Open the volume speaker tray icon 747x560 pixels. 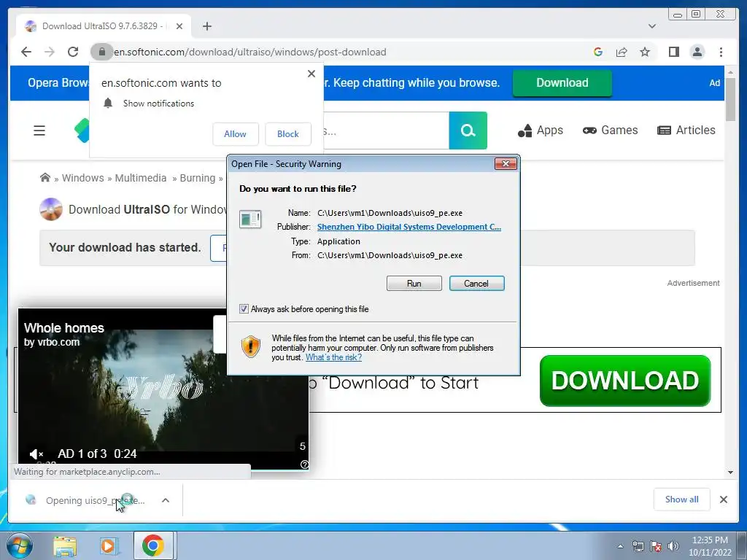click(673, 546)
